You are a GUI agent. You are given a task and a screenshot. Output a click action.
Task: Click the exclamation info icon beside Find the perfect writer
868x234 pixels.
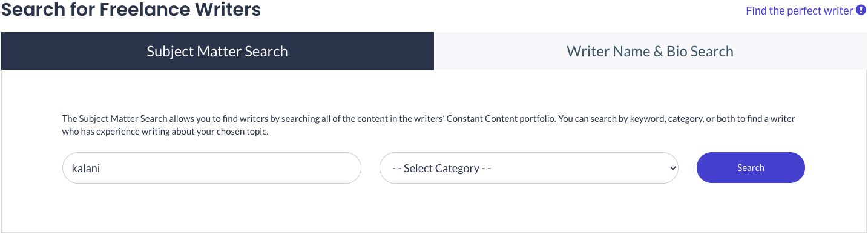861,10
